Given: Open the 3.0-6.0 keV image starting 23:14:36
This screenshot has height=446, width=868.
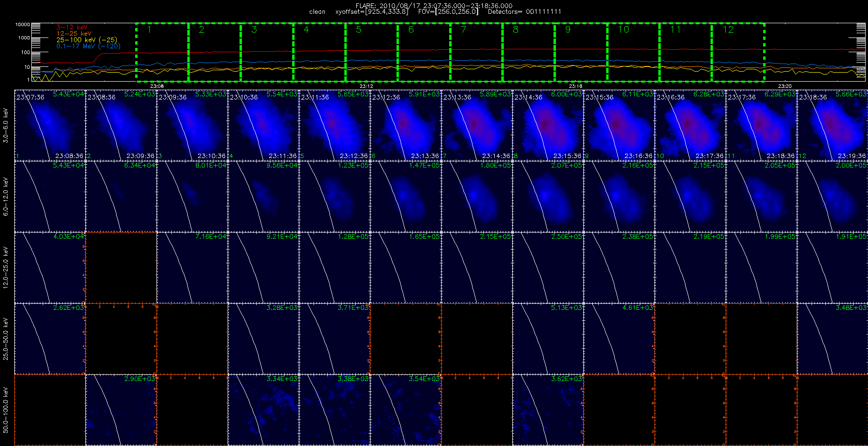Looking at the screenshot, I should (548, 125).
